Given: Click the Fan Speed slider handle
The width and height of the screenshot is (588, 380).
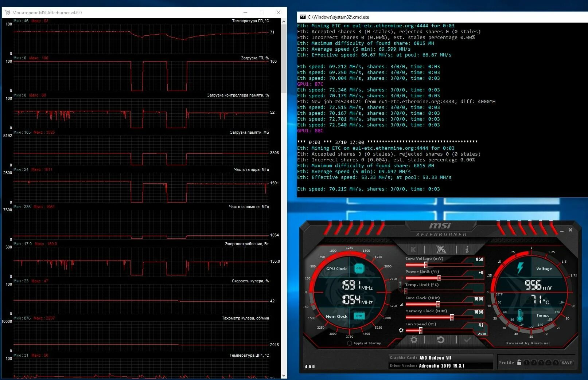Looking at the screenshot, I should coord(420,330).
